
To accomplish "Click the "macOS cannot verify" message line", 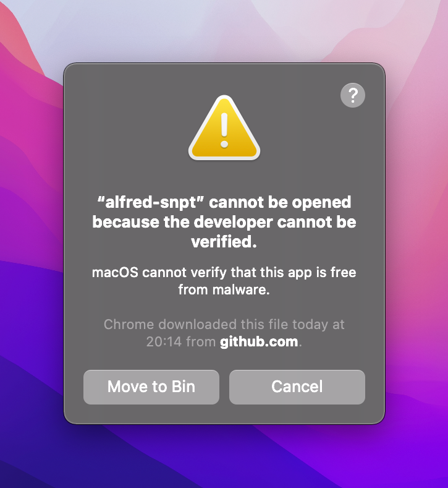I will coord(224,273).
